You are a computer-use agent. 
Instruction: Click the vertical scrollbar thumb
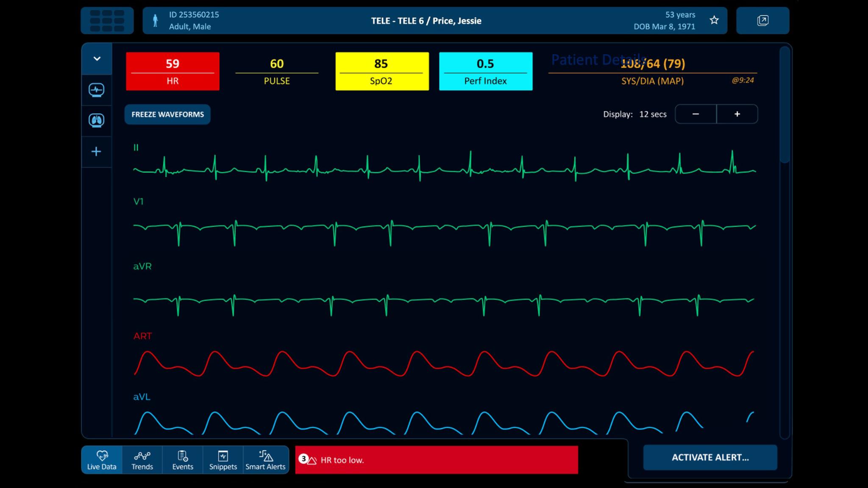[x=785, y=104]
